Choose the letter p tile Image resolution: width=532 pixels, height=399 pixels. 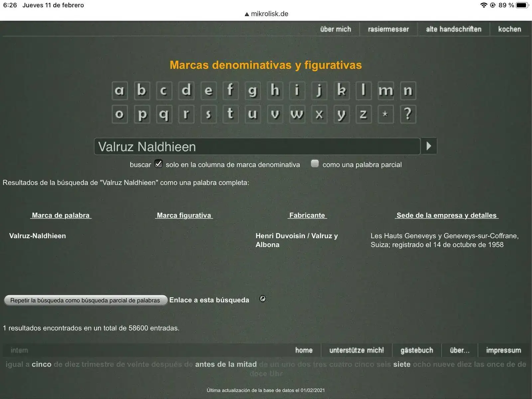click(x=142, y=114)
